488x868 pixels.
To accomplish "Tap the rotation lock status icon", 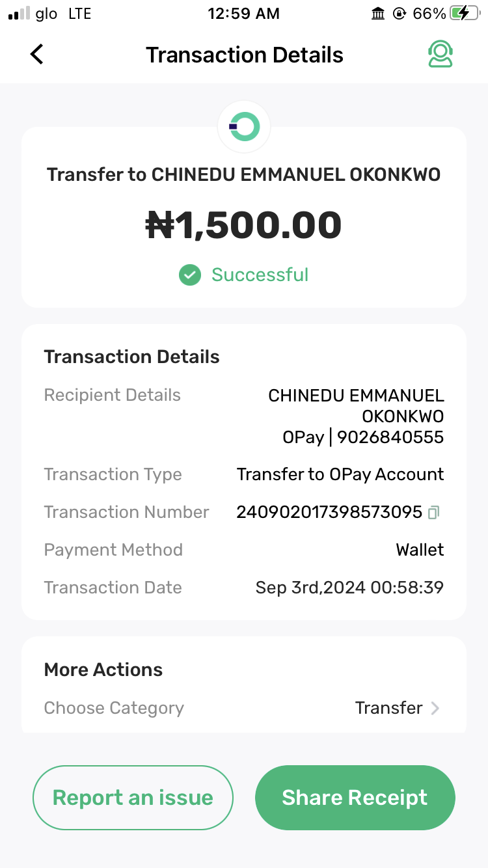I will (399, 14).
